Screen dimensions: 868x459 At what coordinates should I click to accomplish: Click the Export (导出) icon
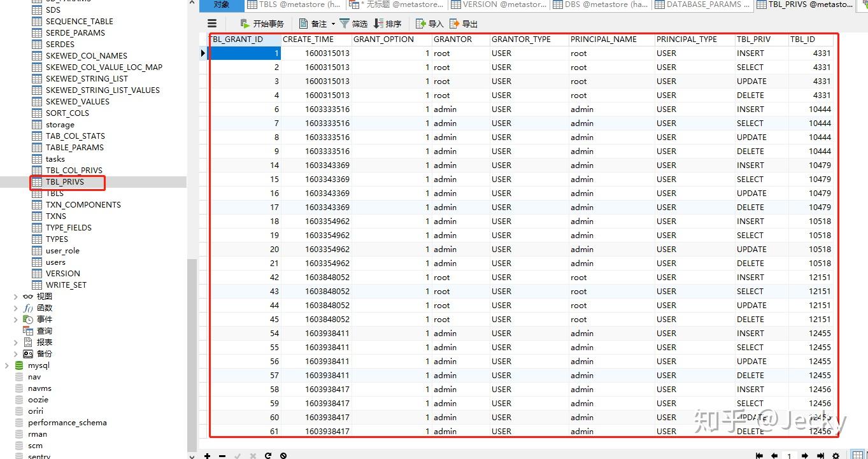pos(455,24)
